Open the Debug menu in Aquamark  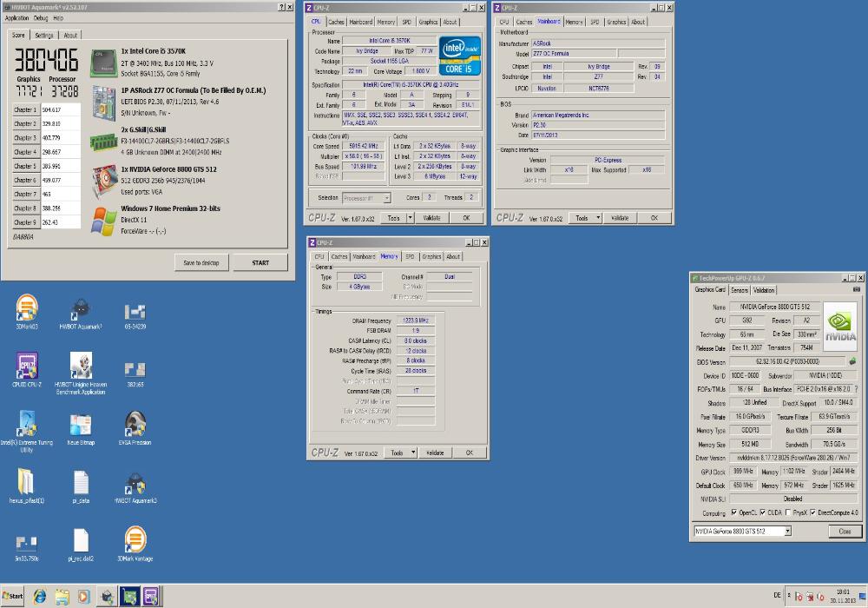41,17
